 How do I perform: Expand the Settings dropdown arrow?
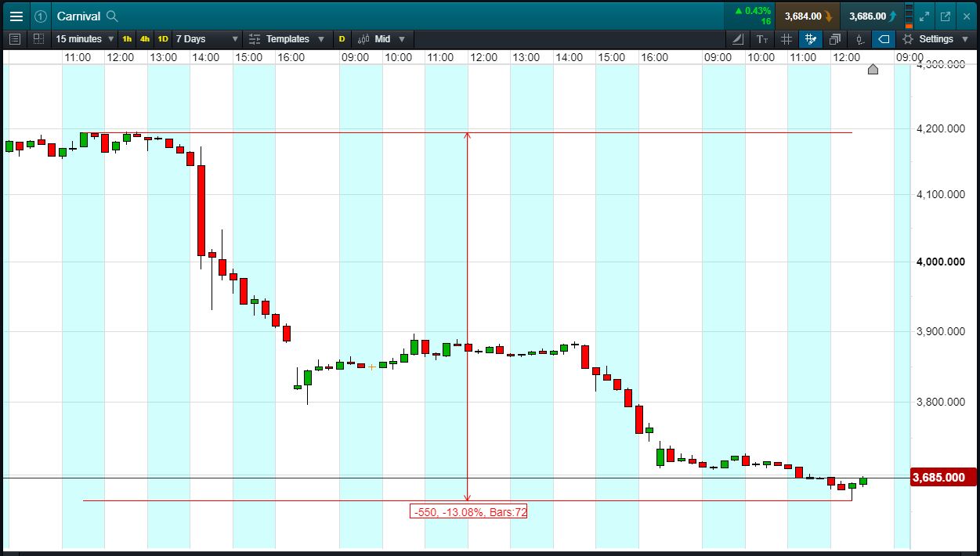(x=965, y=39)
